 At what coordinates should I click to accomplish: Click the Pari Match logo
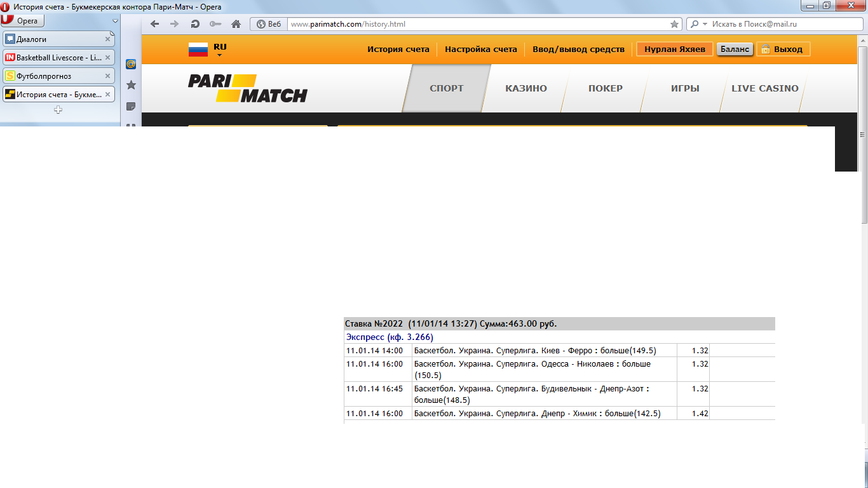click(x=248, y=88)
